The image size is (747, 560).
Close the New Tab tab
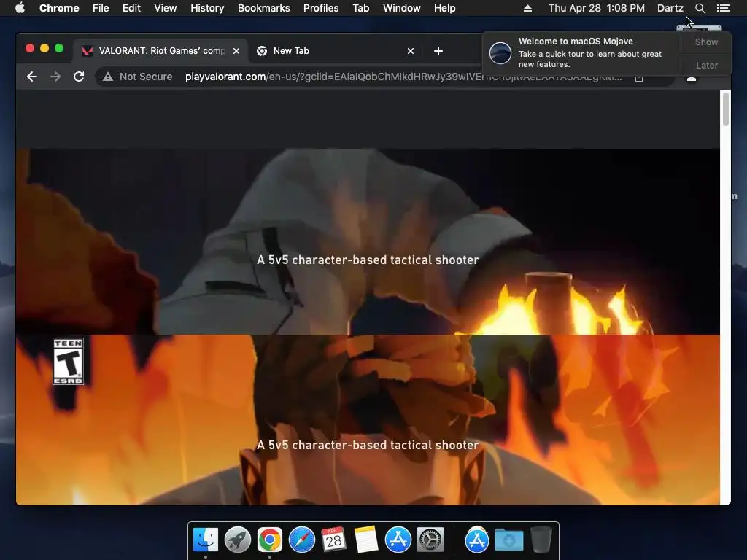tap(411, 51)
